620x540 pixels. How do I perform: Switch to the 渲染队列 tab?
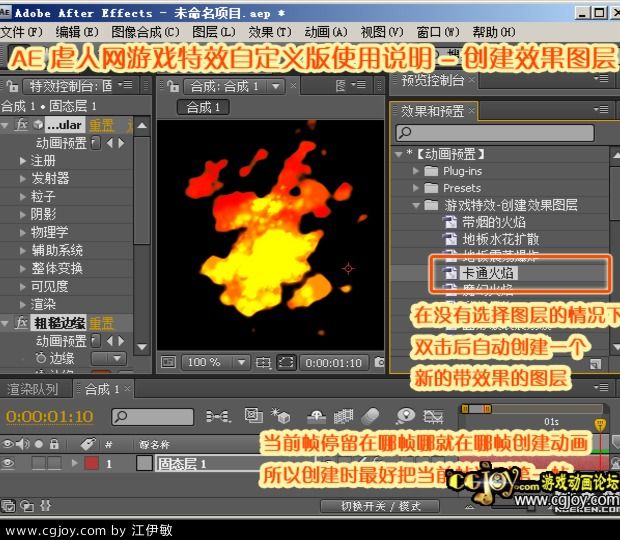pos(33,389)
